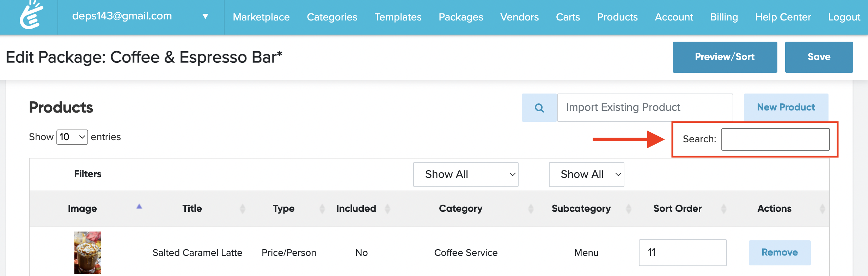This screenshot has height=276, width=868.
Task: Sort by Included column arrows
Action: tap(387, 209)
